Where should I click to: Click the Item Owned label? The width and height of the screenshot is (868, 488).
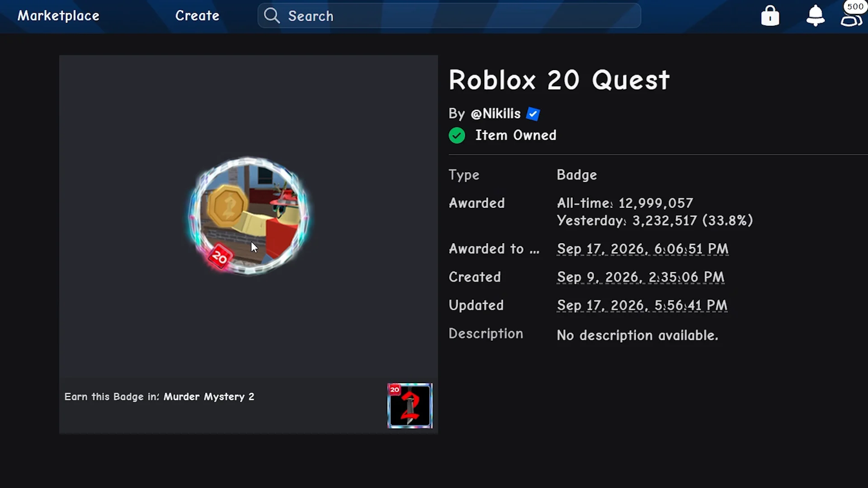(x=515, y=136)
